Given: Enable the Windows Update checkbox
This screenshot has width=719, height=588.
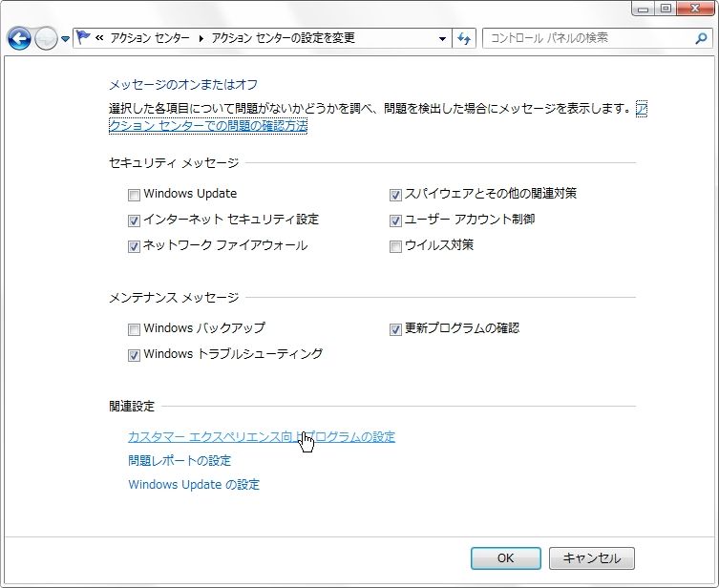Looking at the screenshot, I should click(x=134, y=195).
